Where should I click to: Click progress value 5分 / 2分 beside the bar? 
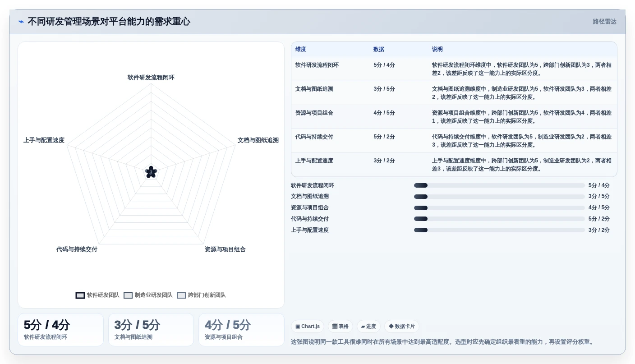coord(599,219)
